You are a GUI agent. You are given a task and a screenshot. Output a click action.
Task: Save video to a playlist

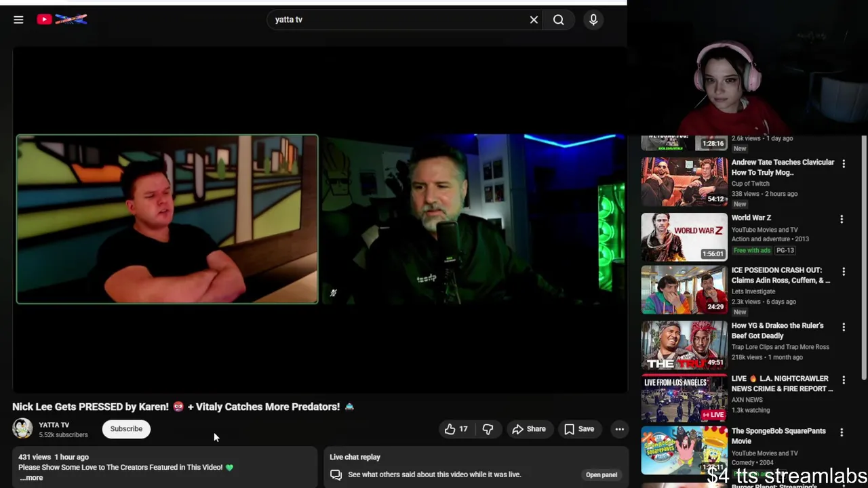[x=579, y=429]
